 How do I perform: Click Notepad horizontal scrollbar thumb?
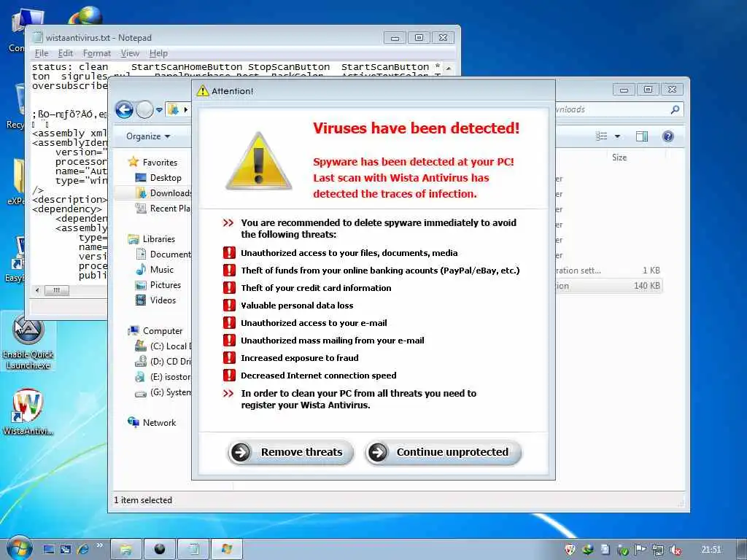(x=57, y=290)
